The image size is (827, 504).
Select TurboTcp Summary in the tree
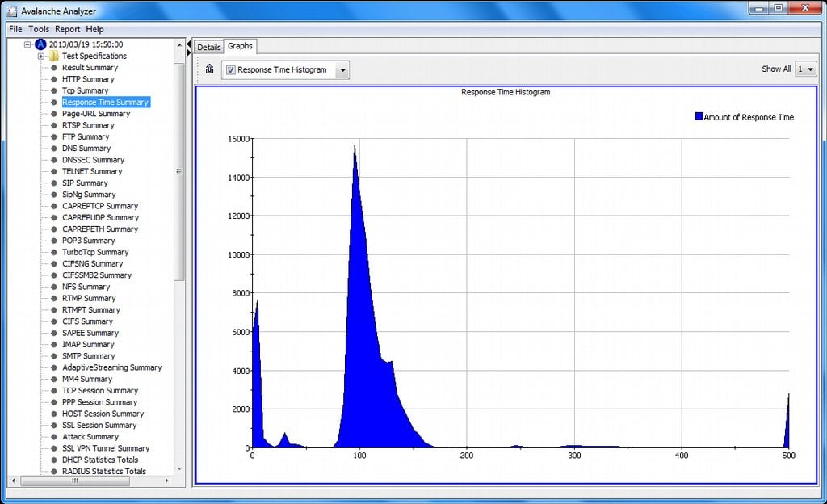95,252
